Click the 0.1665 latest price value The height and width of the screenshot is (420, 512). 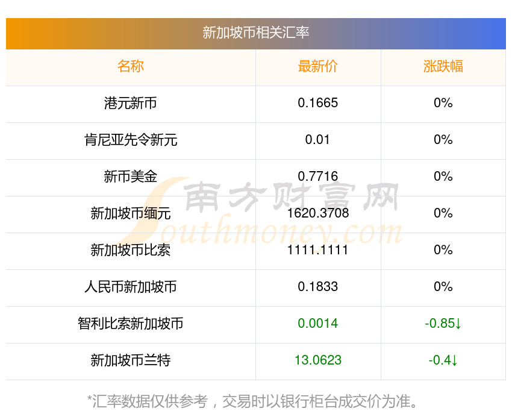(x=317, y=103)
